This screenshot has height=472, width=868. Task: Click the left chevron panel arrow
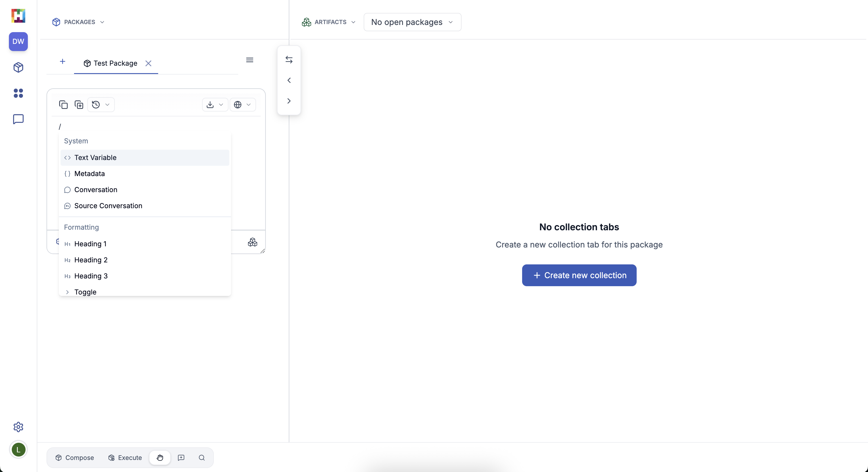tap(289, 80)
